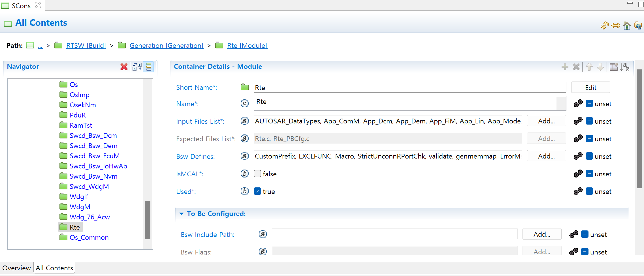Click the sort alphabetically icon
The height and width of the screenshot is (276, 644).
pyautogui.click(x=625, y=67)
